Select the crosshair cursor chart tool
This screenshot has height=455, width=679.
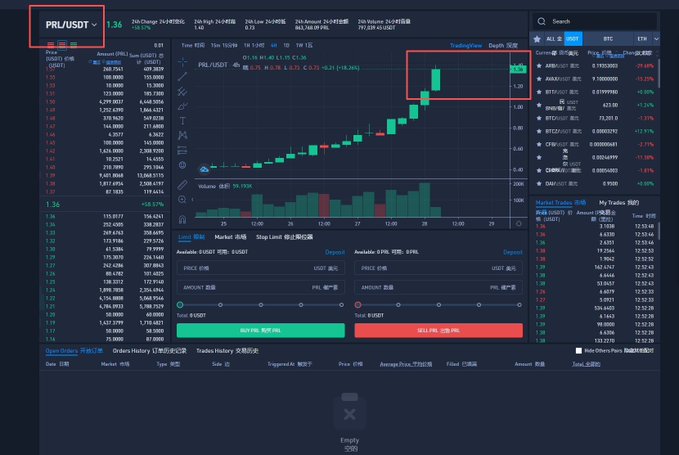[x=182, y=62]
